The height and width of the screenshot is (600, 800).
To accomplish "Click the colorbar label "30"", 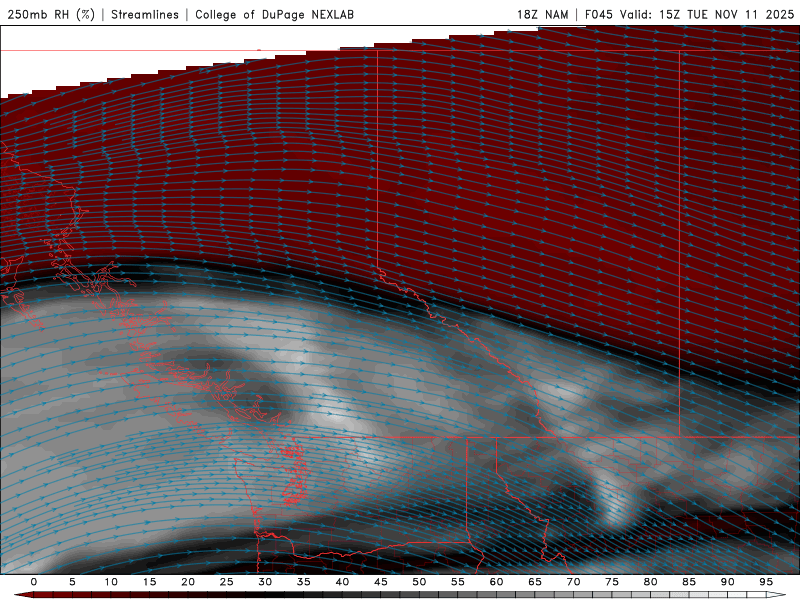I will 265,582.
